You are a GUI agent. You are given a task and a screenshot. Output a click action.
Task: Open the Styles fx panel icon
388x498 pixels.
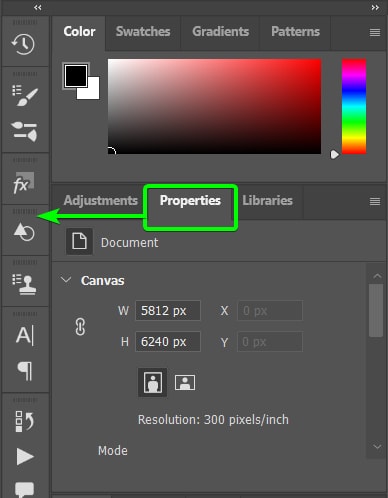(x=23, y=183)
